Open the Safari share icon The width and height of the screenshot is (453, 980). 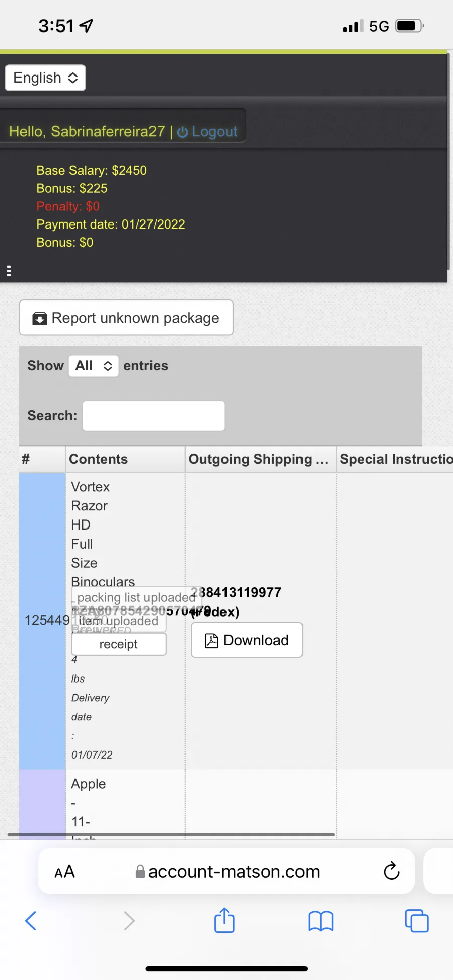click(224, 920)
